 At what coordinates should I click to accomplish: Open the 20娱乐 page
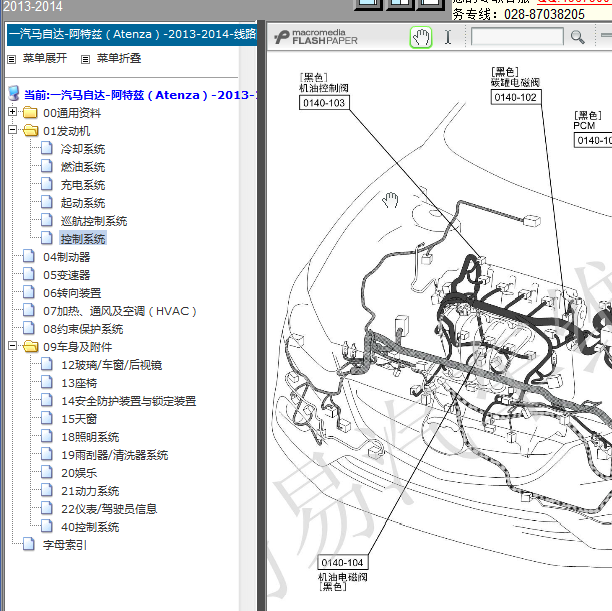click(x=79, y=472)
